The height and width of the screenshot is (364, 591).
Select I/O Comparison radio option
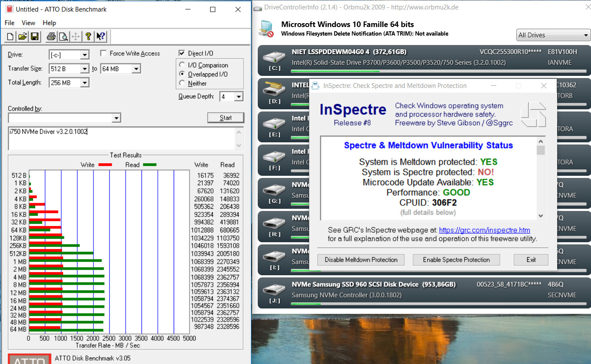[x=182, y=65]
